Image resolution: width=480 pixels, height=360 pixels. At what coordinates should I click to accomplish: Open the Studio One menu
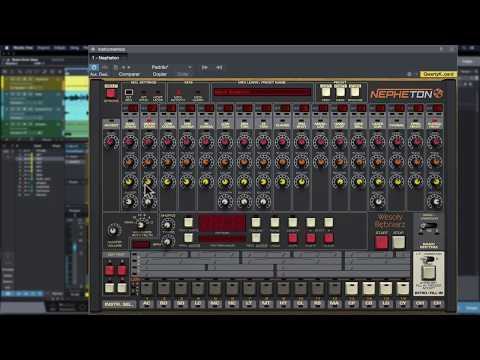click(23, 48)
